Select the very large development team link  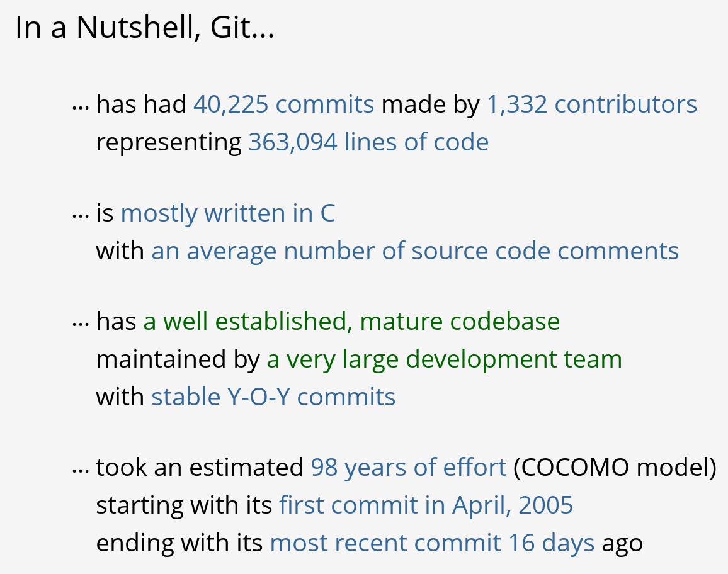[x=444, y=359]
